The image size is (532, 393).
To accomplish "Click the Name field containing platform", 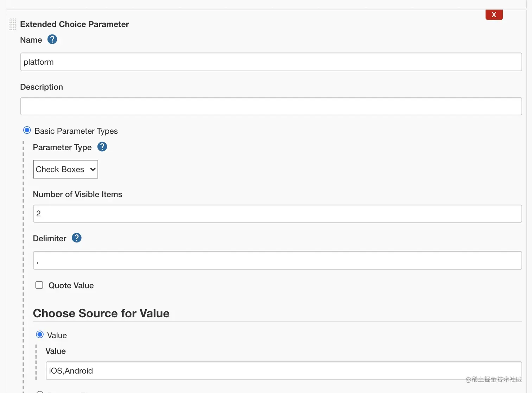I will [x=271, y=62].
